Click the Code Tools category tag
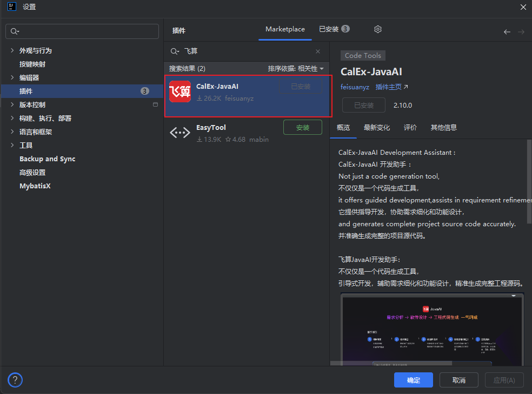 coord(363,55)
